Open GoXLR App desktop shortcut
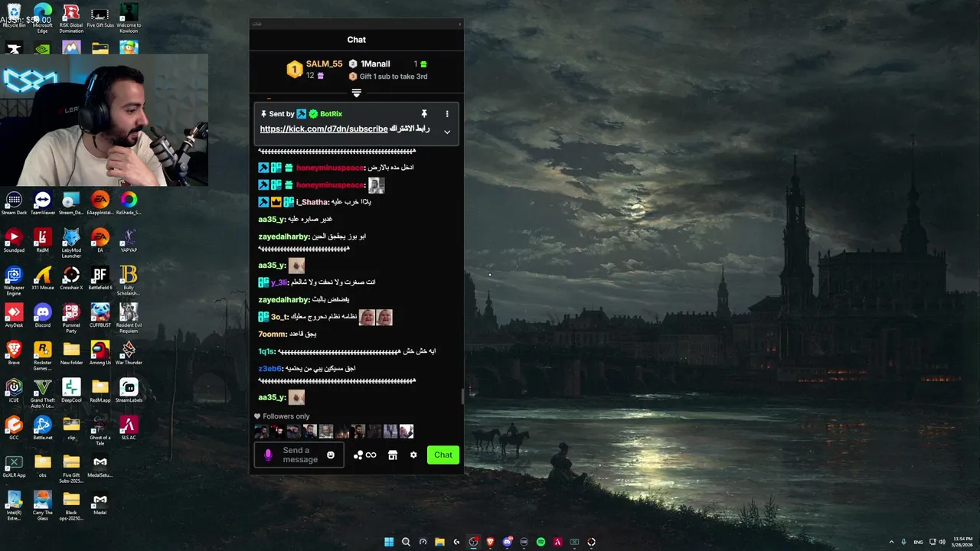Screen dimensions: 980x551 (x=14, y=466)
